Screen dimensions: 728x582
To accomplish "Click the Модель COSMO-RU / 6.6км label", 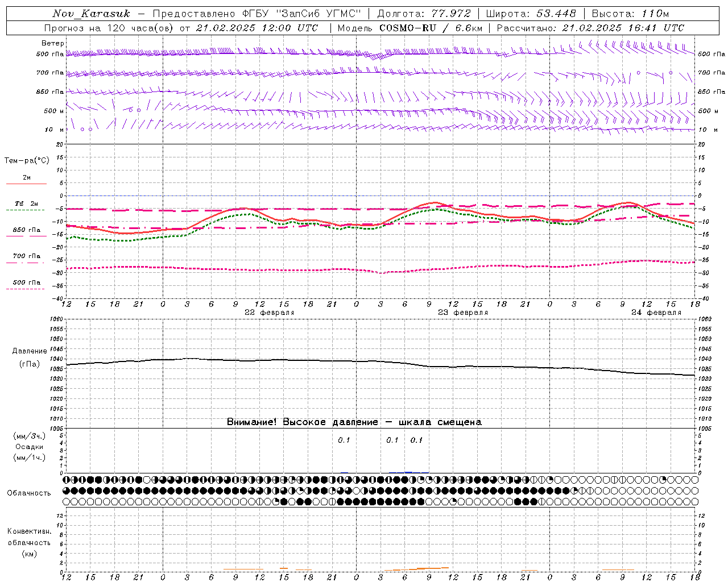I will 410,28.
